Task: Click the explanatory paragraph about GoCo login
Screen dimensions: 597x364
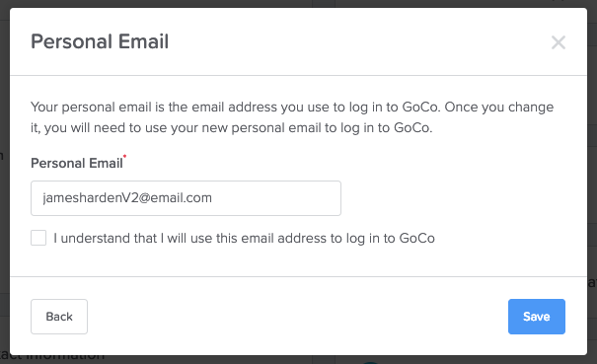Action: 292,117
